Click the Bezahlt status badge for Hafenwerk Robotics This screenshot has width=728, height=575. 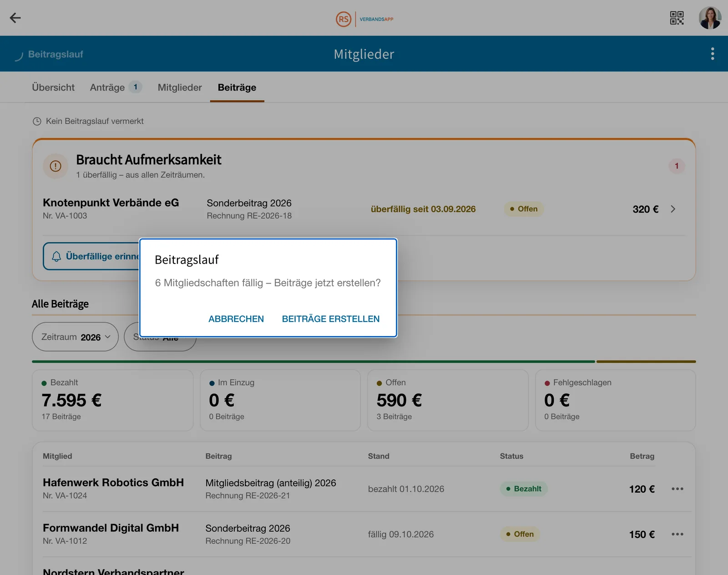[x=524, y=489]
